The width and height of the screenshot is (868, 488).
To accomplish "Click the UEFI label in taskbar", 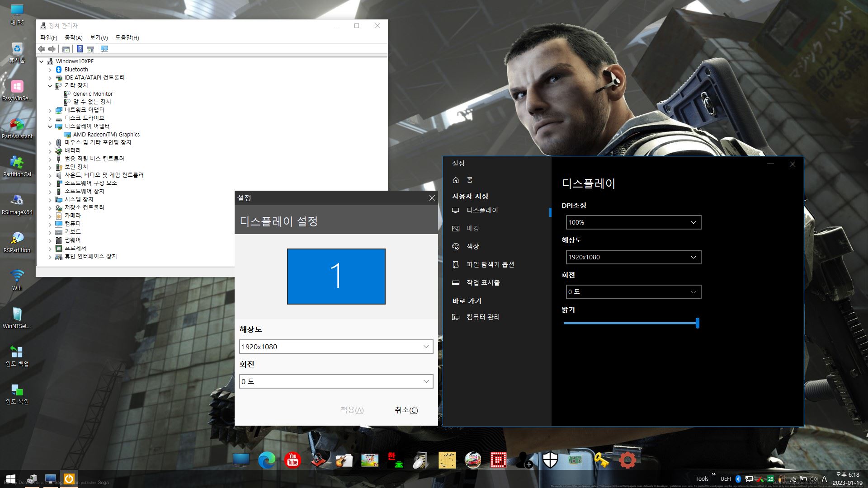I will pos(726,479).
